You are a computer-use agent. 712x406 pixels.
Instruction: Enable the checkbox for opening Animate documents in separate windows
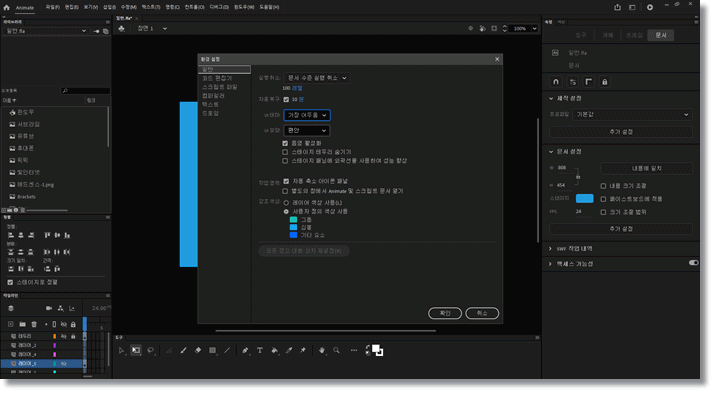click(285, 191)
